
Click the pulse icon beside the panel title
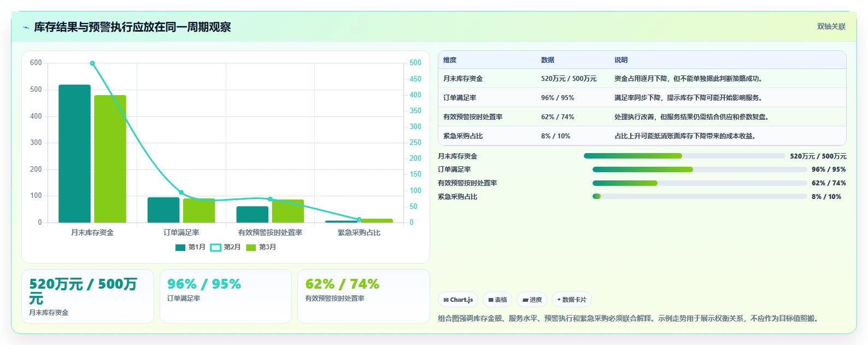26,27
